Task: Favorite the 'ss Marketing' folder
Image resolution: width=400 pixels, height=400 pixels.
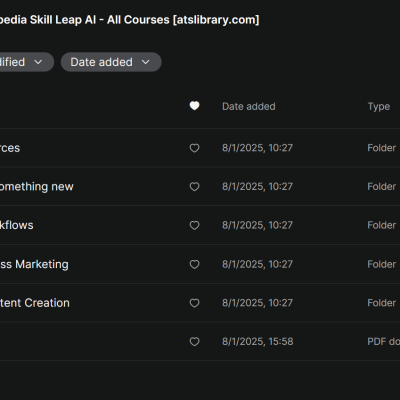Action: pyautogui.click(x=194, y=264)
